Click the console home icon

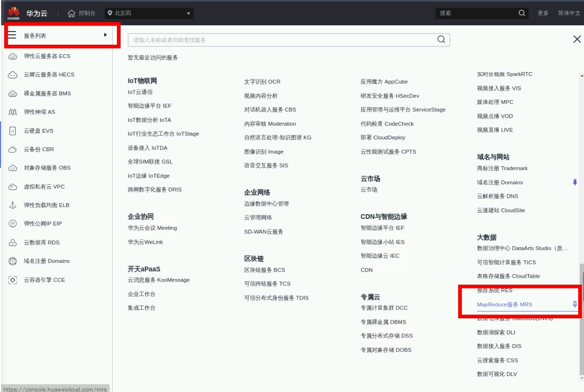coord(72,13)
